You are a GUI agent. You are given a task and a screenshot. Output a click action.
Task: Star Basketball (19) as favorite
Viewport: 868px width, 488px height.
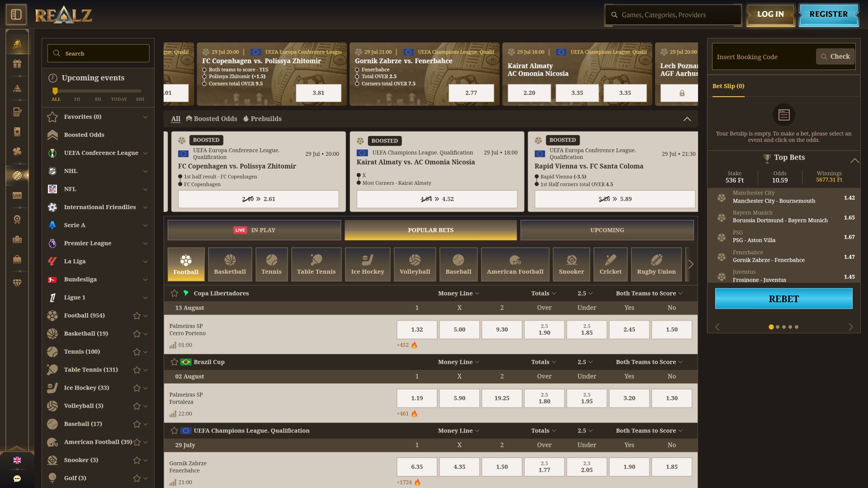[137, 334]
